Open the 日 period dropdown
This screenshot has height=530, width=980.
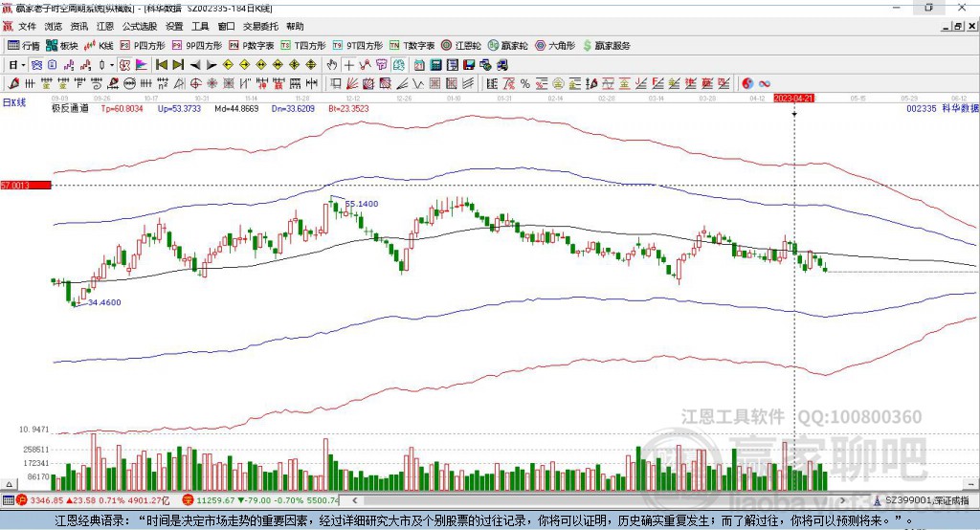coord(17,65)
